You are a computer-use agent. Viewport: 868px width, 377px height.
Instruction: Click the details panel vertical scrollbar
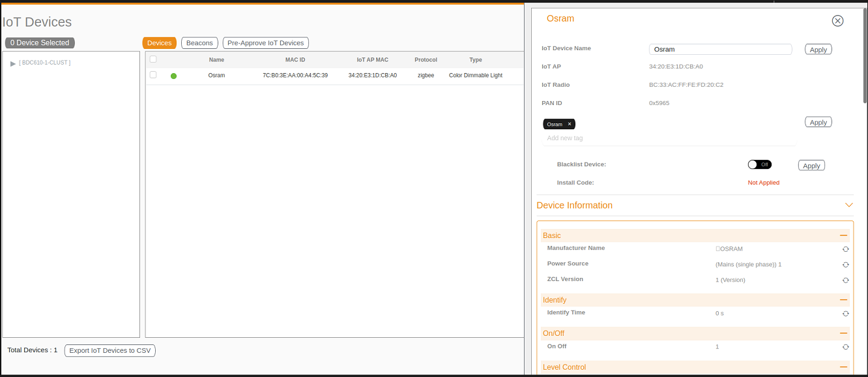[x=865, y=55]
